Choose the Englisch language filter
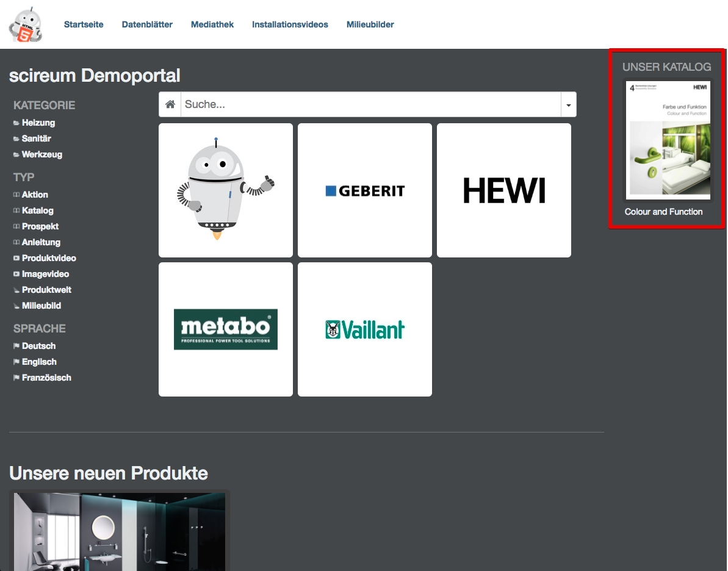 point(39,362)
